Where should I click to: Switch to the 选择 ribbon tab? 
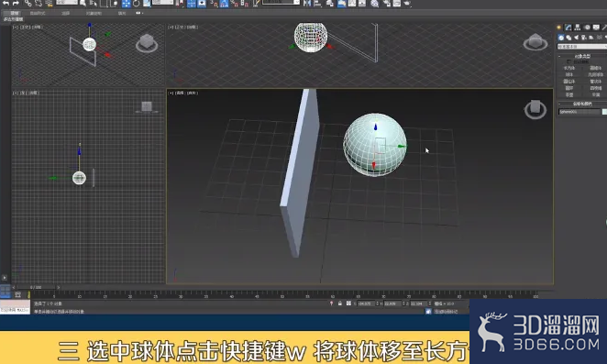tap(65, 13)
